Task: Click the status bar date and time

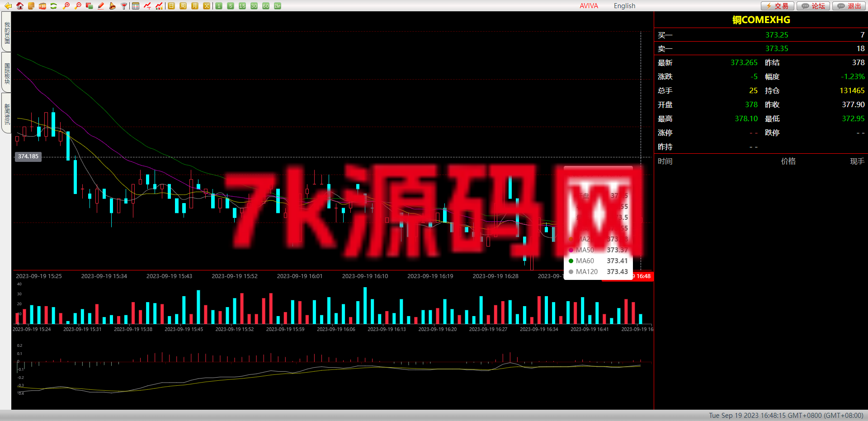Action: 786,416
